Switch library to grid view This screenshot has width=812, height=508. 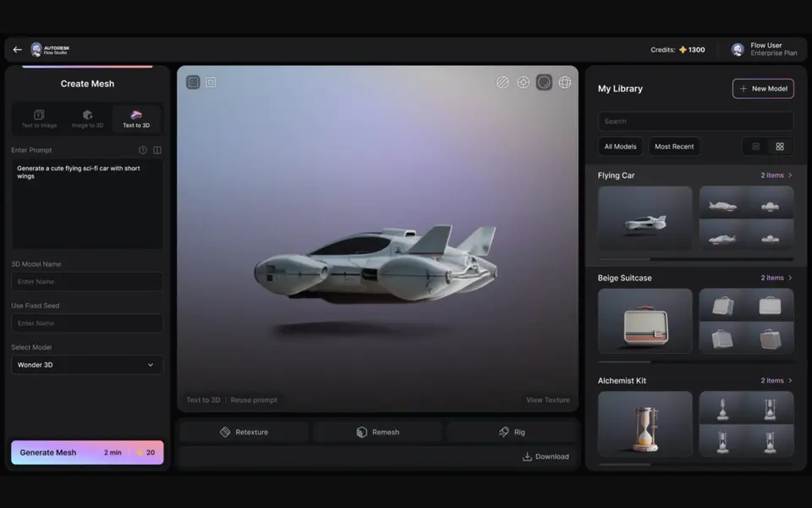coord(780,146)
